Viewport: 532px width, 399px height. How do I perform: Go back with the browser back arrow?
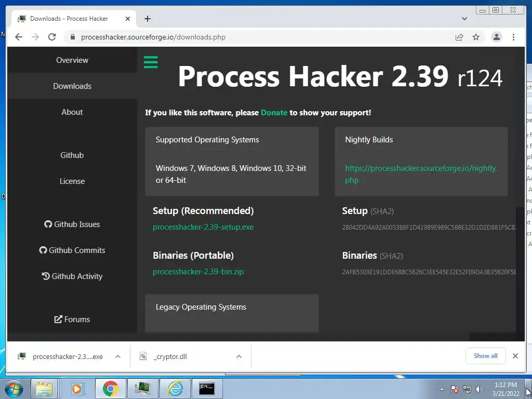[19, 37]
